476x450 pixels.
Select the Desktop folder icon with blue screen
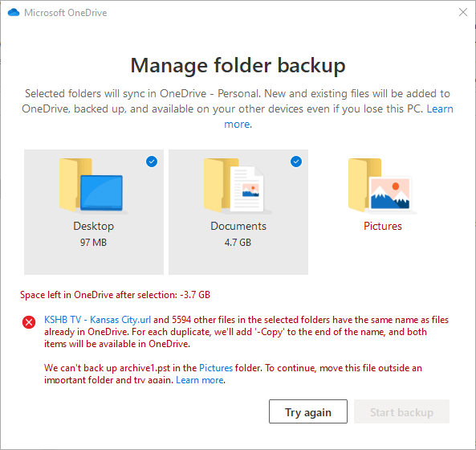click(x=93, y=186)
